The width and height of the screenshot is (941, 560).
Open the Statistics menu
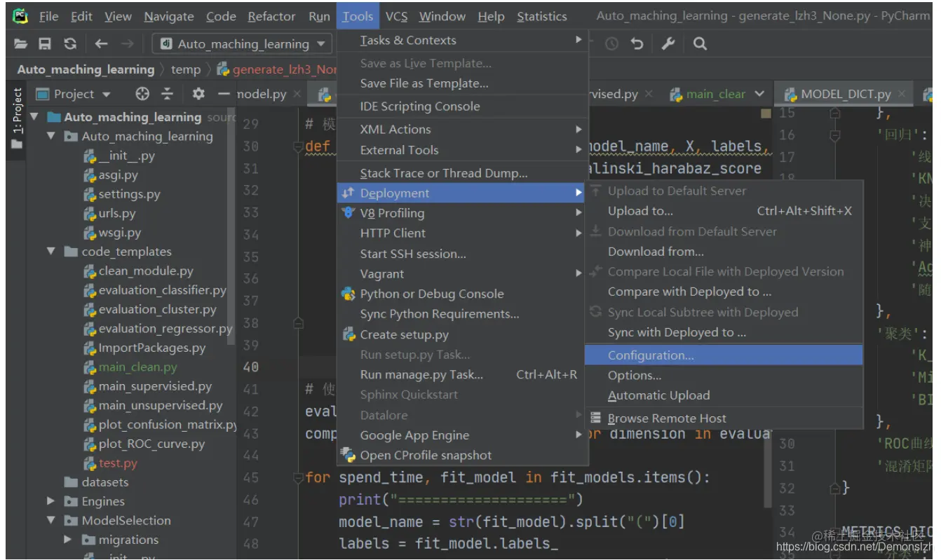pyautogui.click(x=542, y=16)
